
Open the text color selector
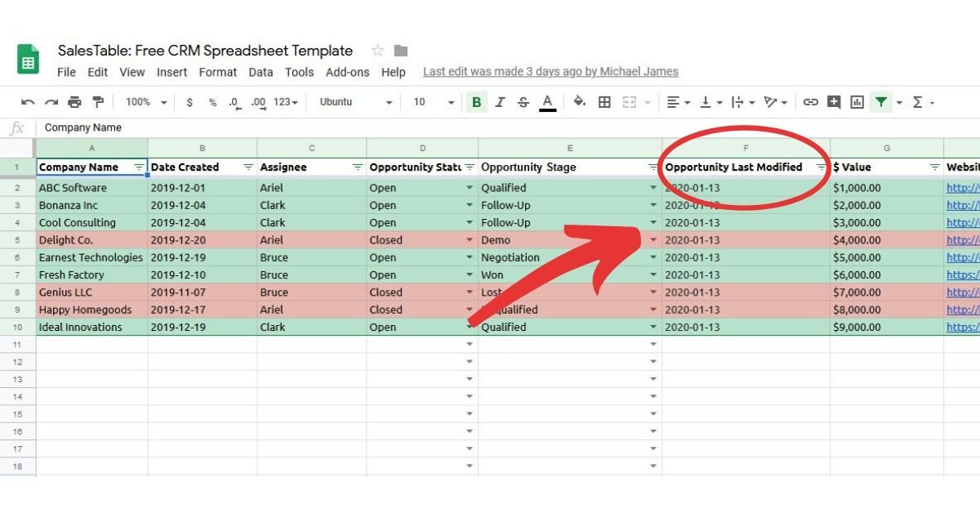(546, 102)
